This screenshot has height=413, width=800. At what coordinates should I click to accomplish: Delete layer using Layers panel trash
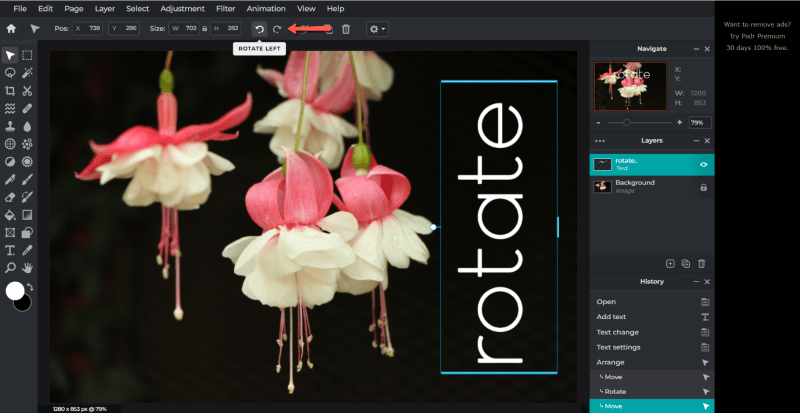pos(702,263)
